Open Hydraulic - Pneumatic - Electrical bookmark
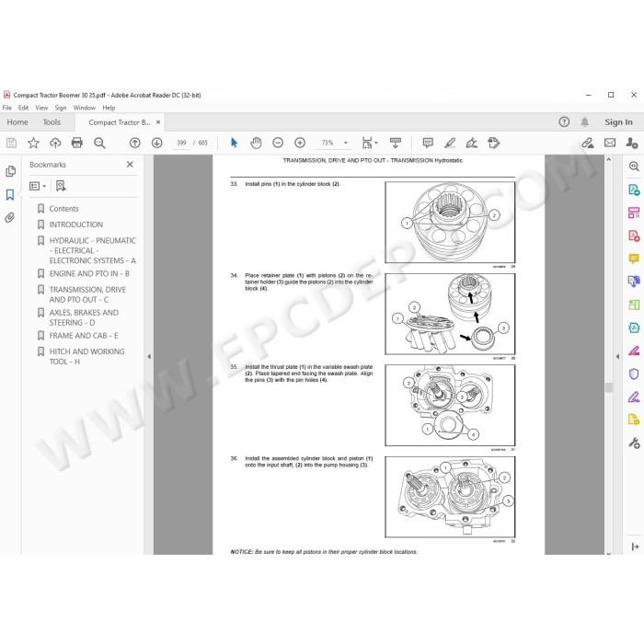The height and width of the screenshot is (644, 644). [x=92, y=250]
